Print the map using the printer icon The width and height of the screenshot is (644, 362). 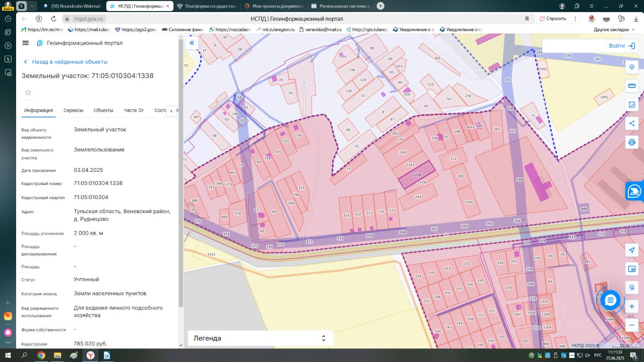click(632, 142)
